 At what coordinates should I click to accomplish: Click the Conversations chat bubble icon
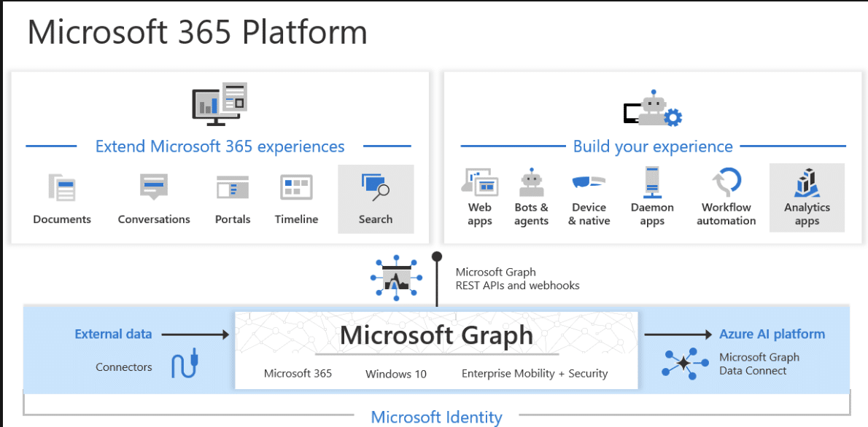click(153, 187)
